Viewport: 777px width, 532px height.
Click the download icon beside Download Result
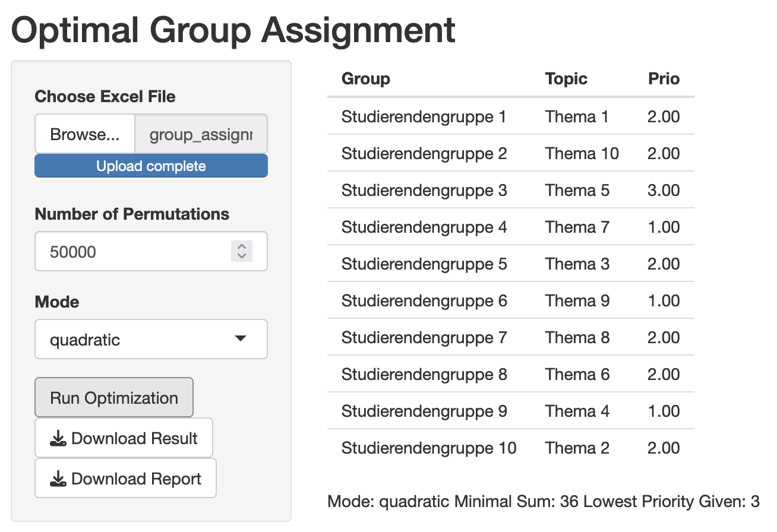[58, 439]
